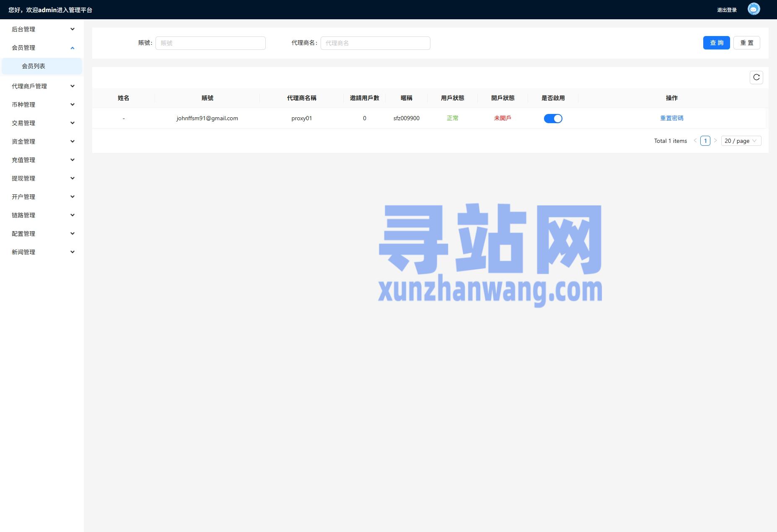The height and width of the screenshot is (532, 777).
Task: Click the 是否啟用 column header
Action: [x=553, y=98]
